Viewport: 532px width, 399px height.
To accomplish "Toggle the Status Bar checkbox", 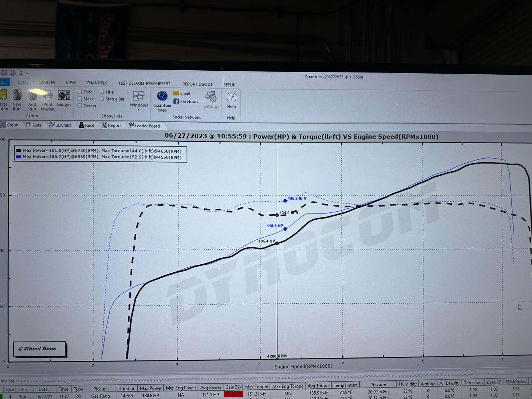I will click(x=102, y=99).
